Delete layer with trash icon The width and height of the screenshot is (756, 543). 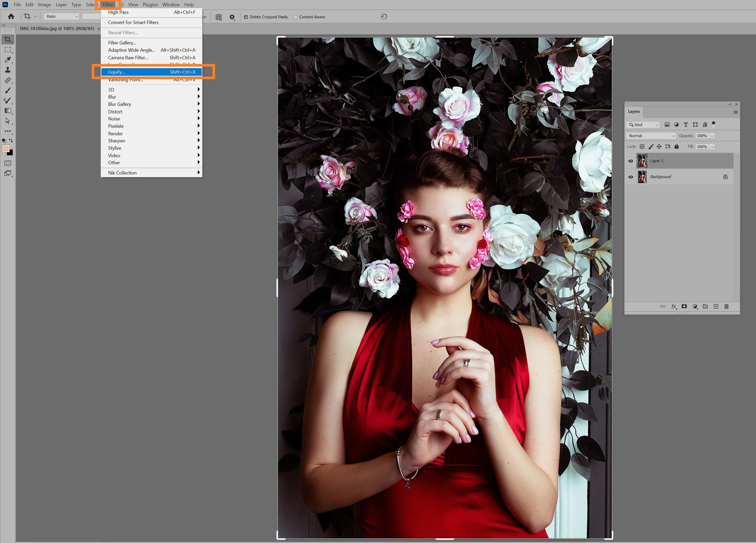(x=726, y=306)
